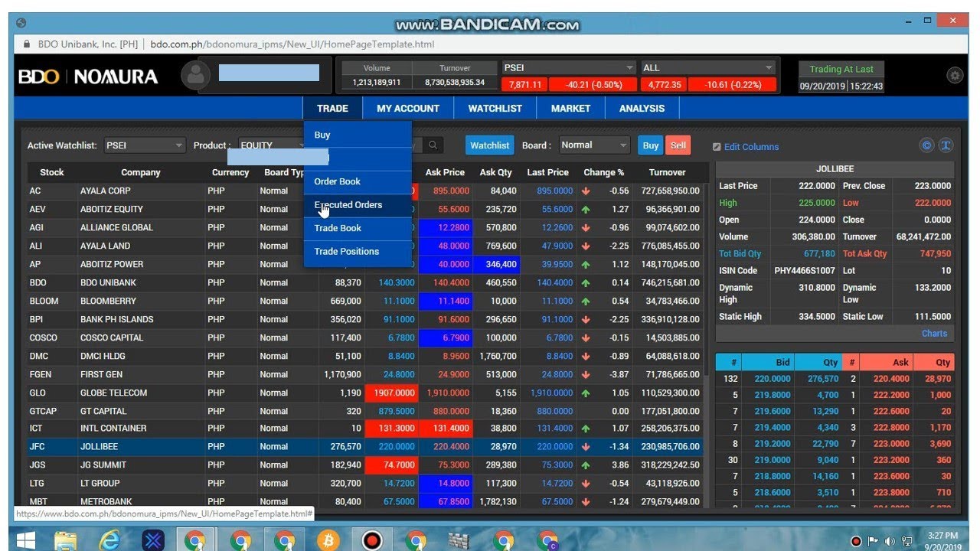Click ICT bid price 131.3000 cell
The width and height of the screenshot is (980, 551).
(391, 429)
